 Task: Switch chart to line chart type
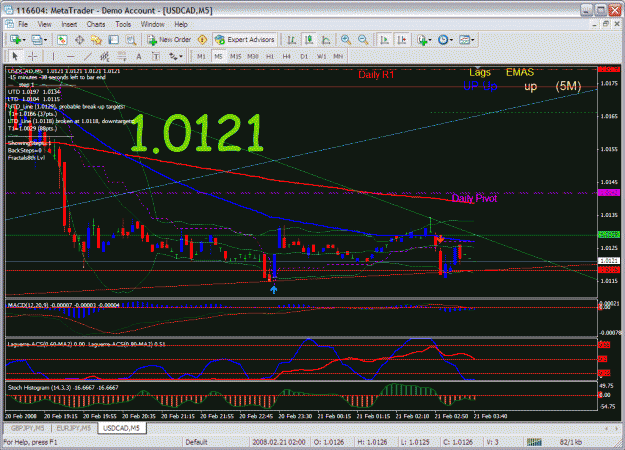[326, 40]
